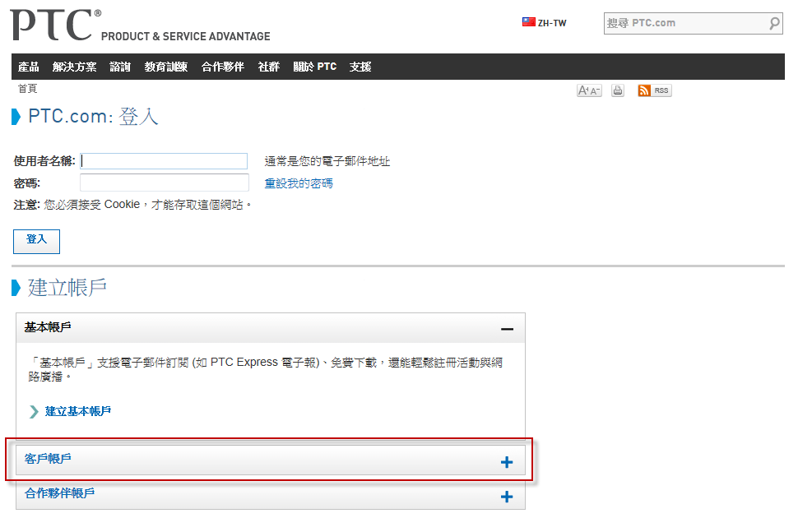The width and height of the screenshot is (812, 518).
Task: Expand the 合作夥伴帳戶 section
Action: (x=507, y=497)
